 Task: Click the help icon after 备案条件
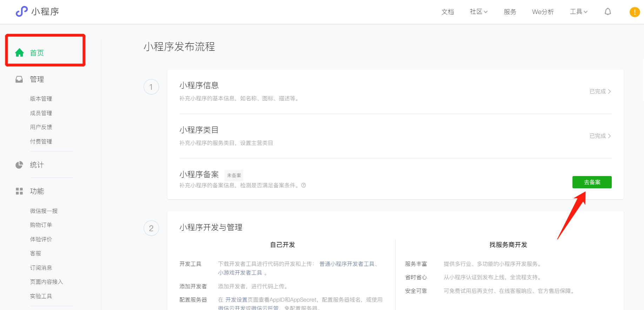click(304, 186)
